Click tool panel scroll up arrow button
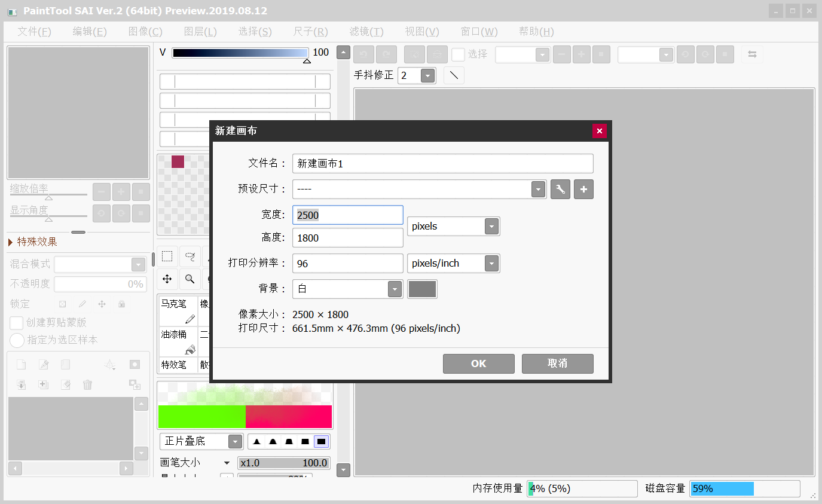The height and width of the screenshot is (504, 822). [343, 53]
